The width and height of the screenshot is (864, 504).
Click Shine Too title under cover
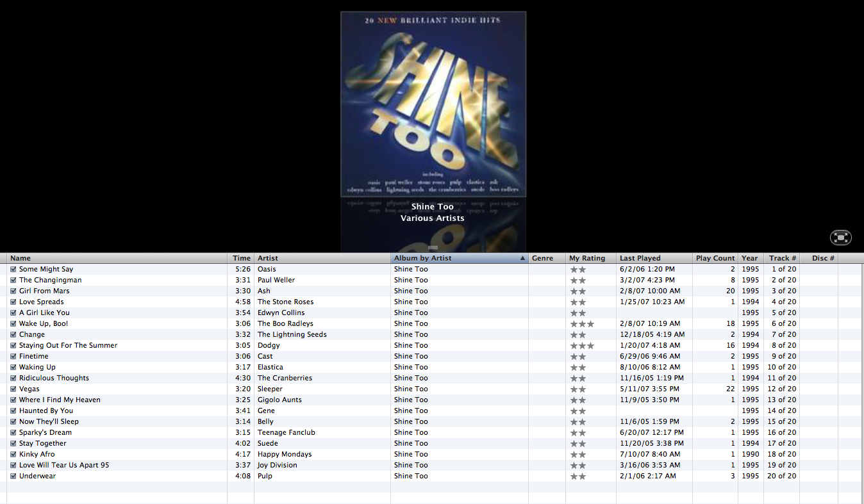433,206
